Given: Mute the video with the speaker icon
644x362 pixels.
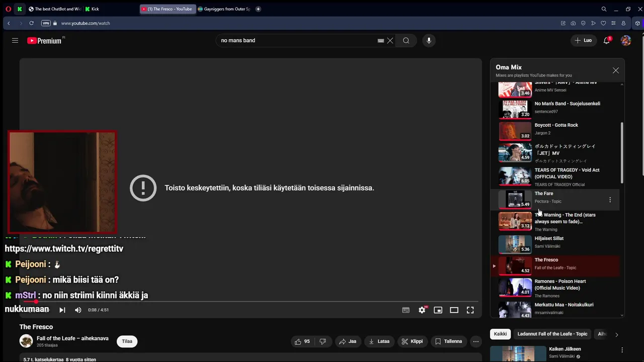Looking at the screenshot, I should pyautogui.click(x=78, y=310).
